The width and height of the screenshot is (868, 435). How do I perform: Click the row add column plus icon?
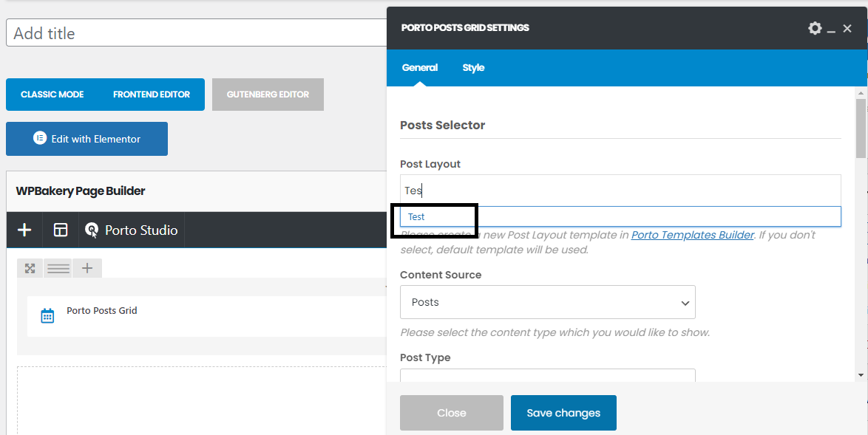87,269
